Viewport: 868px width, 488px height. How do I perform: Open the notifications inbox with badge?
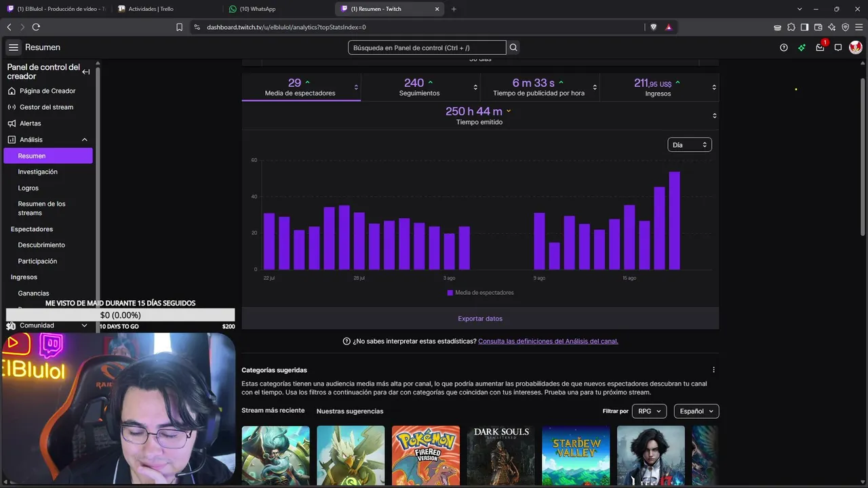tap(821, 47)
